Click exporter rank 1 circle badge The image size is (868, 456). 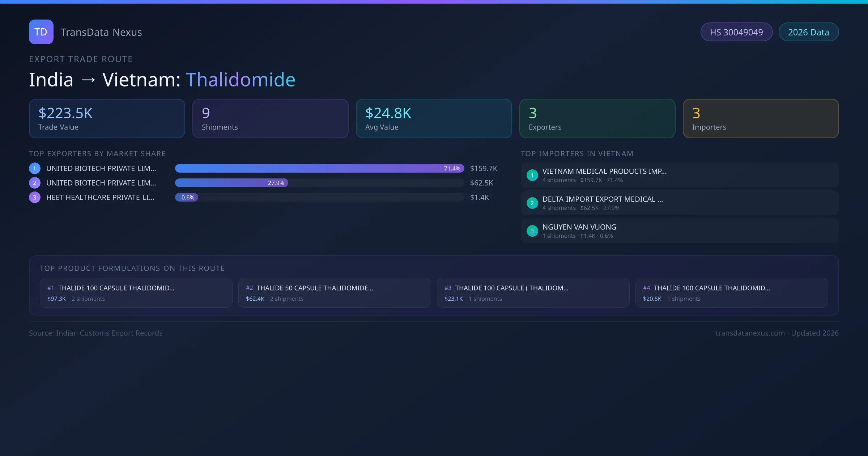(x=35, y=168)
